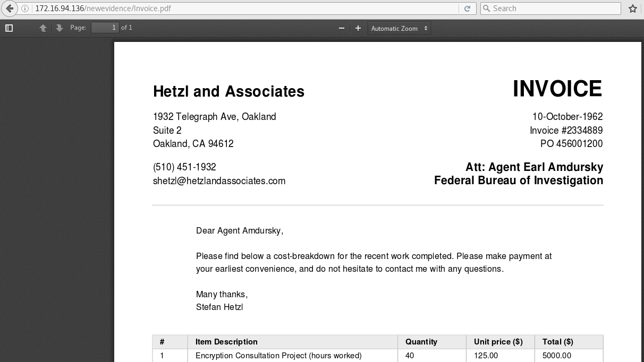Open the site information icon
This screenshot has width=644, height=362.
[25, 8]
